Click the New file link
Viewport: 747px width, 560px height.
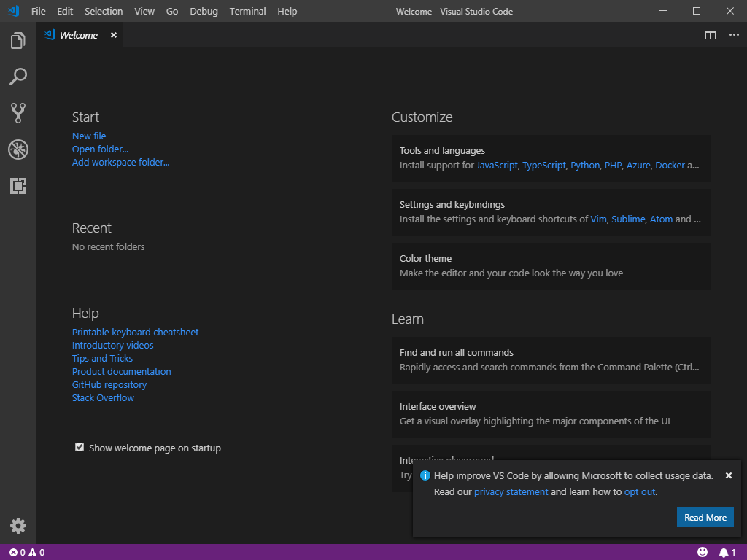click(x=89, y=136)
